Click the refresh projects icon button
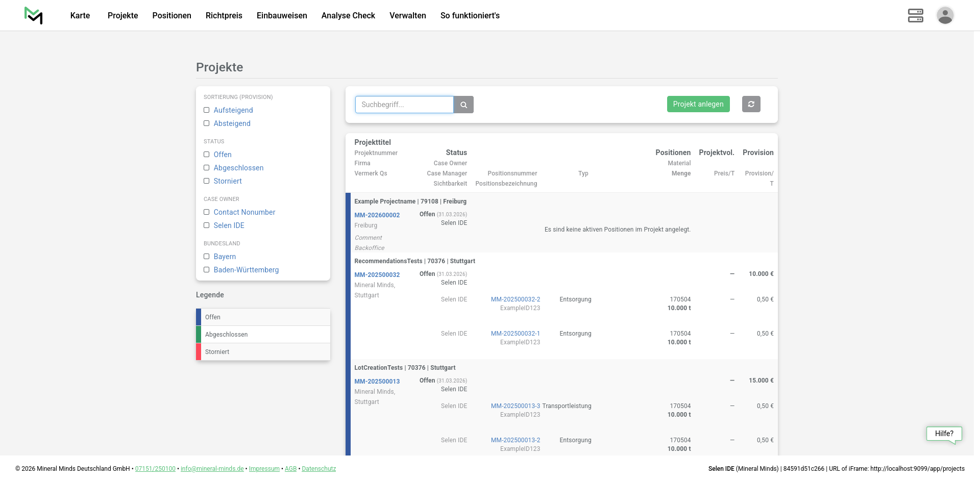 point(751,104)
